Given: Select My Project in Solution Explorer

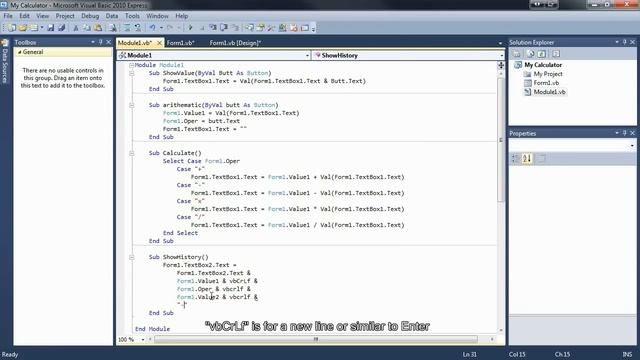Looking at the screenshot, I should 548,74.
